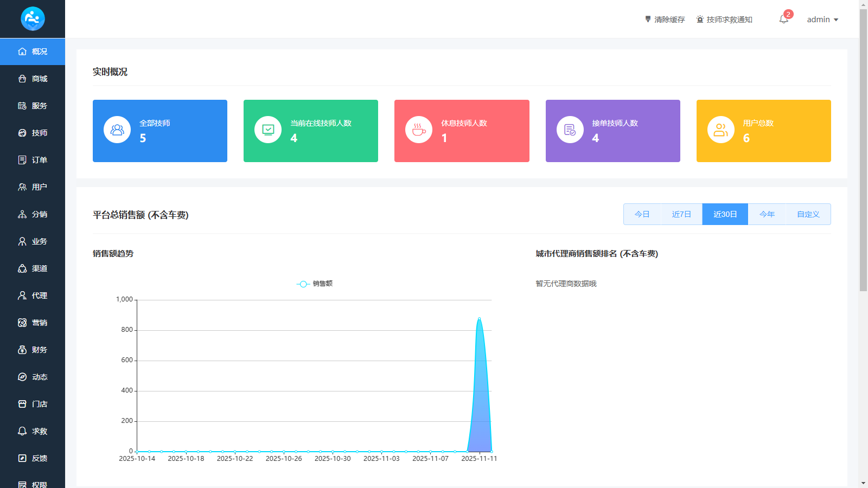Open the 技师求救通知 alert link
The height and width of the screenshot is (488, 868).
pyautogui.click(x=724, y=20)
